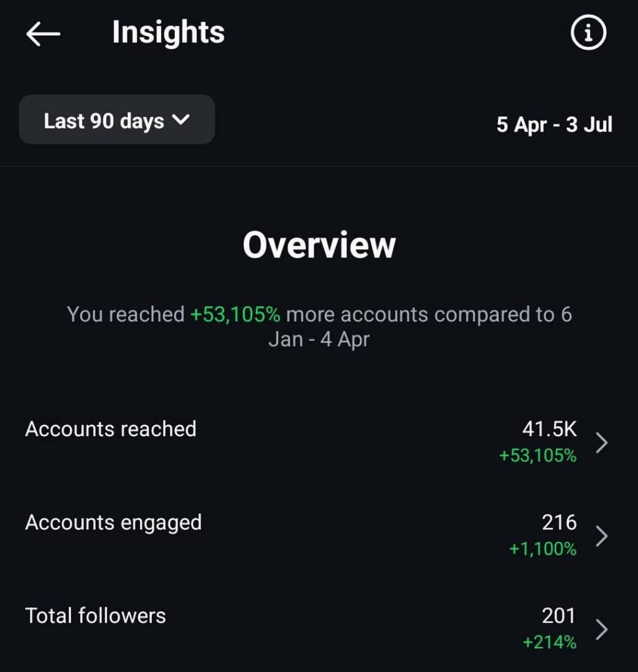Open the Accounts reached row
638x672 pixels.
click(319, 442)
